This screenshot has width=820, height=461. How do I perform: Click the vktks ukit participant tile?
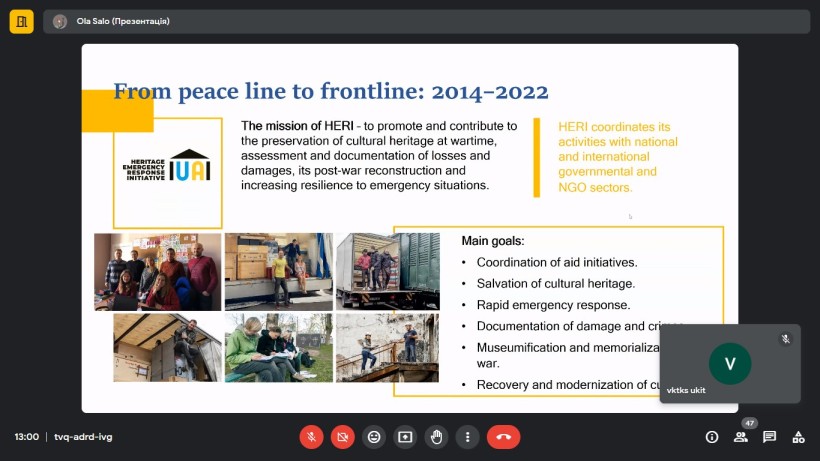click(x=730, y=363)
